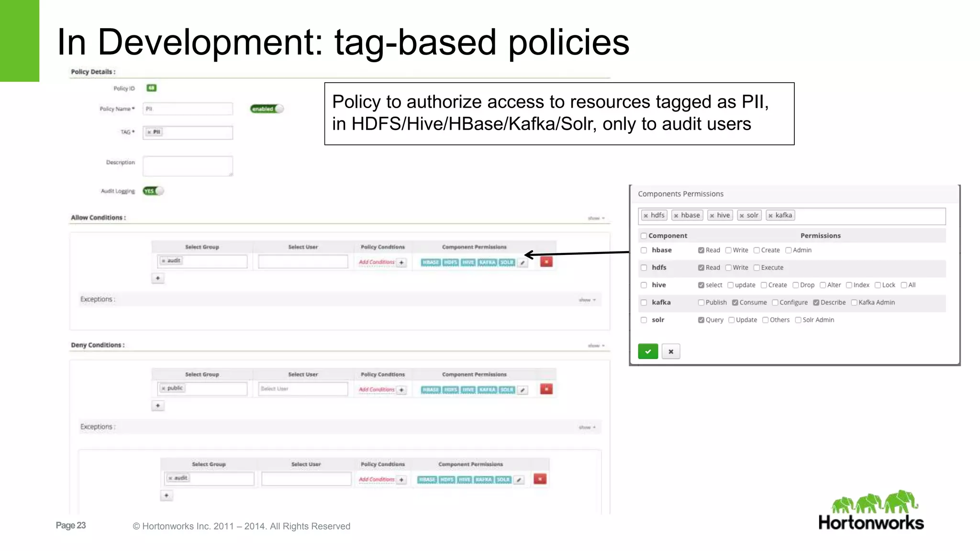This screenshot has height=551, width=980.
Task: Check the hbase Write permission
Action: pos(728,251)
